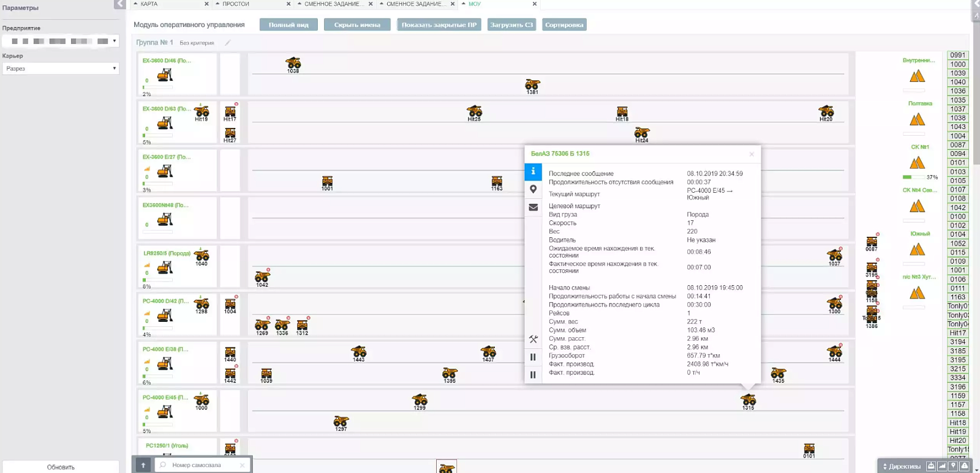Image resolution: width=980 pixels, height=473 pixels.
Task: Select the wrench maintenance icon in popup
Action: (533, 339)
